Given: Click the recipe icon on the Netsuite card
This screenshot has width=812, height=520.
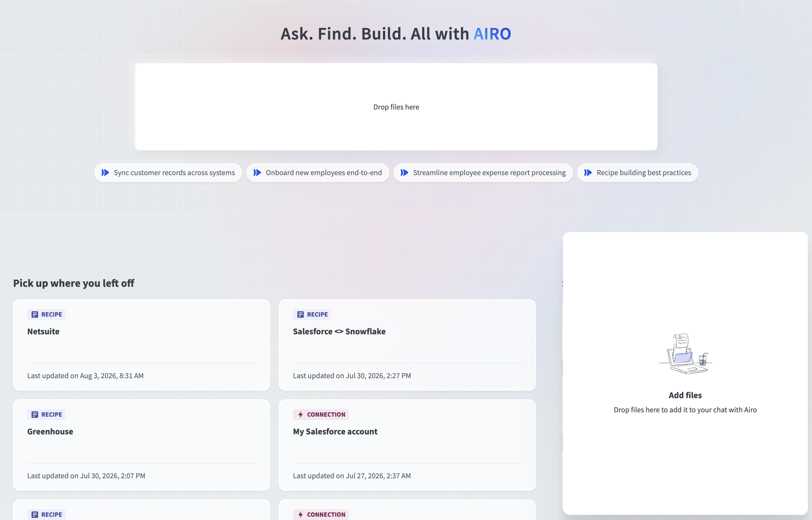Looking at the screenshot, I should click(35, 314).
